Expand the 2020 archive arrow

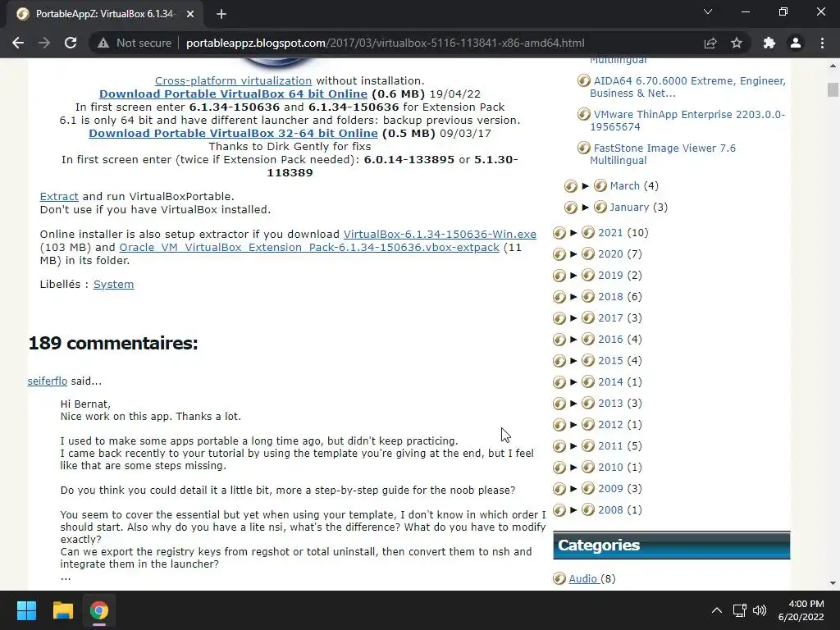[x=573, y=254]
